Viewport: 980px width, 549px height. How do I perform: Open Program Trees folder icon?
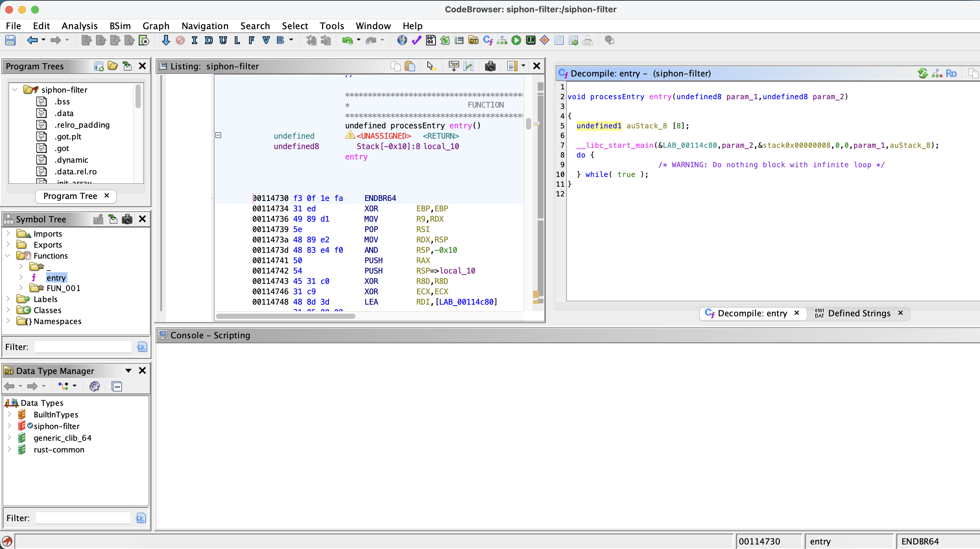(x=113, y=66)
